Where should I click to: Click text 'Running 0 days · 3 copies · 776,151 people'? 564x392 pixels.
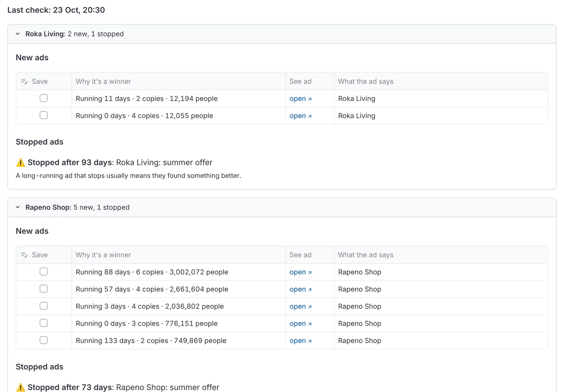coord(147,324)
